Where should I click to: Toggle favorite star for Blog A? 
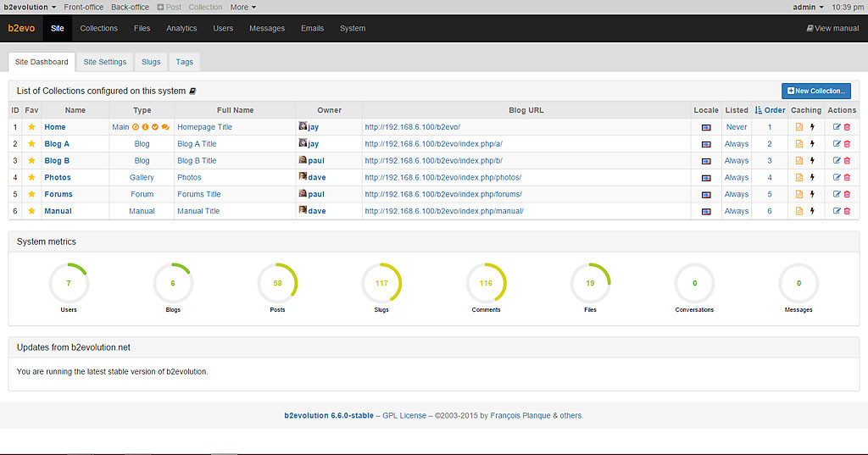point(31,144)
